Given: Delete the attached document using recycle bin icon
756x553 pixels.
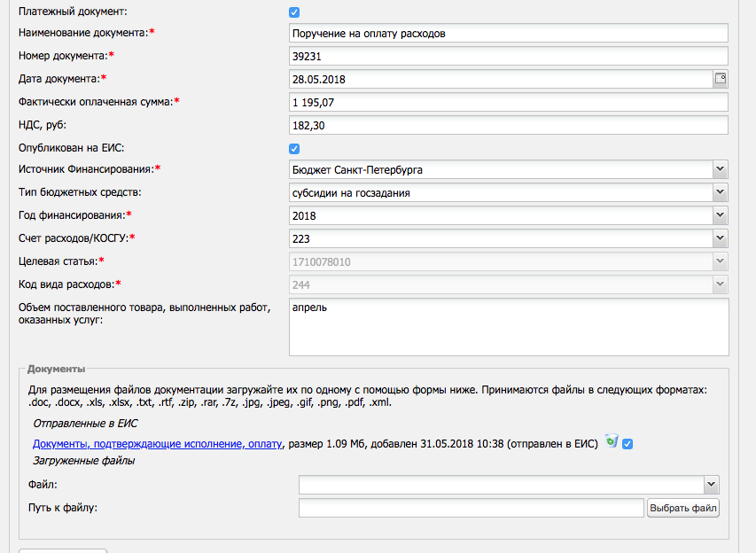Looking at the screenshot, I should click(612, 441).
